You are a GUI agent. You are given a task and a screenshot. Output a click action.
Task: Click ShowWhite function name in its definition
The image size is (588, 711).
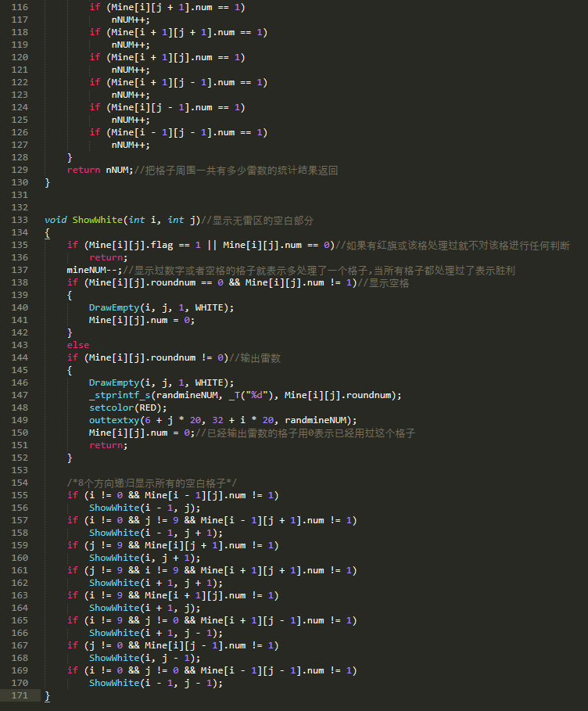coord(98,220)
